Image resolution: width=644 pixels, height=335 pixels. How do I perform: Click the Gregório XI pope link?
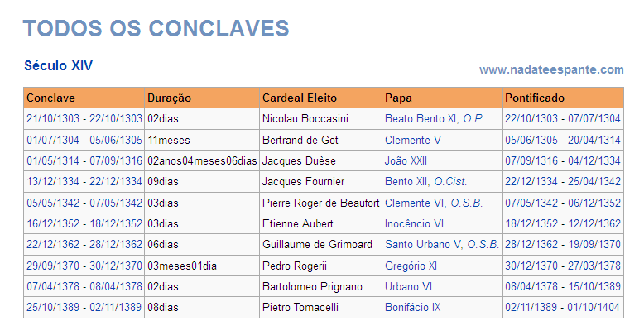click(x=411, y=266)
